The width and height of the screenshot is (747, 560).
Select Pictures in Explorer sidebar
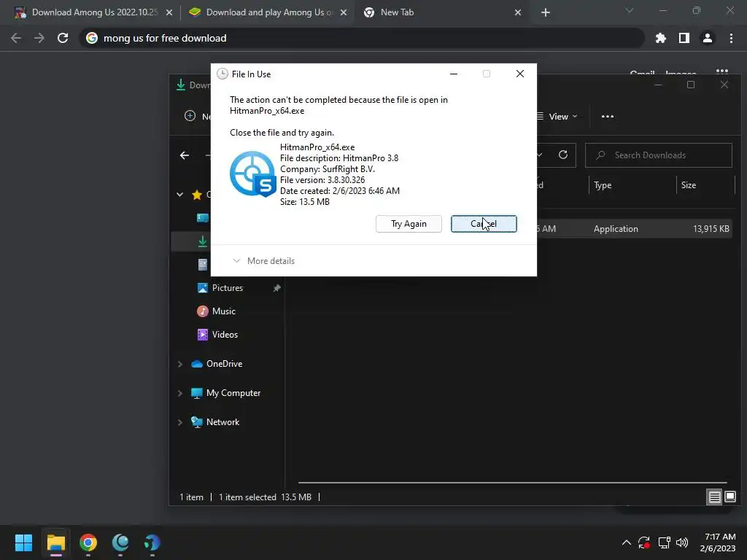[228, 288]
